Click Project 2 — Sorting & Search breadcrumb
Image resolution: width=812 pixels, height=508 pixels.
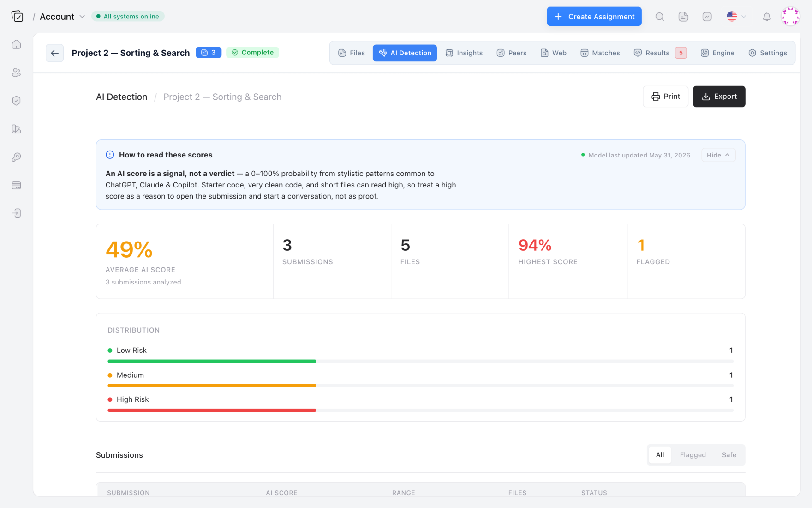[222, 97]
